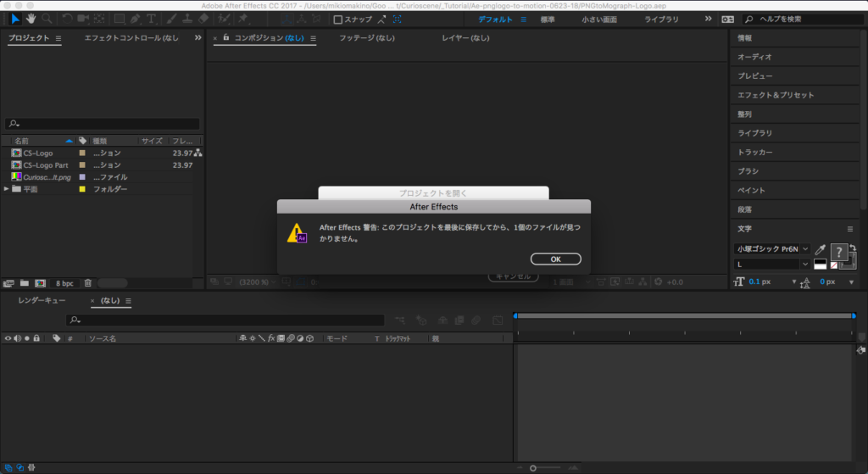This screenshot has height=474, width=868.
Task: Click the new composition icon in Project panel
Action: pyautogui.click(x=41, y=283)
